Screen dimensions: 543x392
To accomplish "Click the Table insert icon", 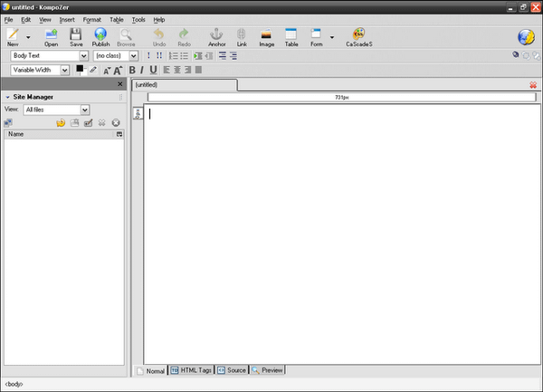I will [291, 37].
